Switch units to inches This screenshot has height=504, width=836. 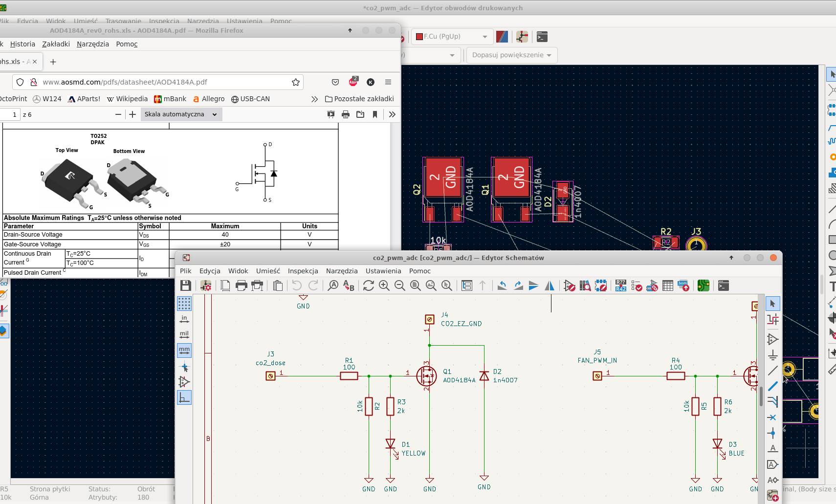184,319
